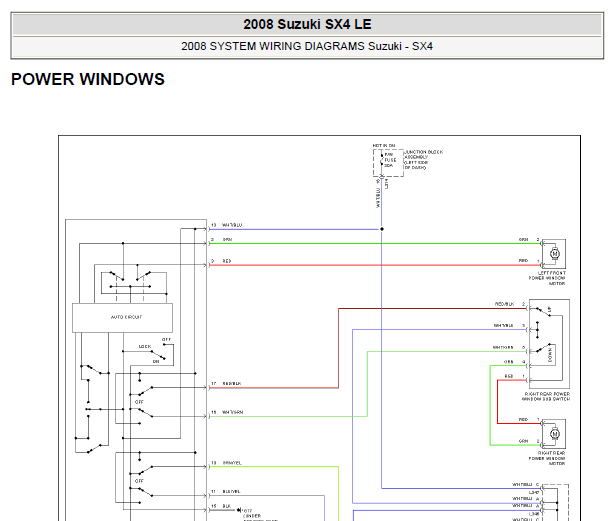609x521 pixels.
Task: Click the pin 13 WHT/BLU label at the master switch
Action: coord(227,225)
